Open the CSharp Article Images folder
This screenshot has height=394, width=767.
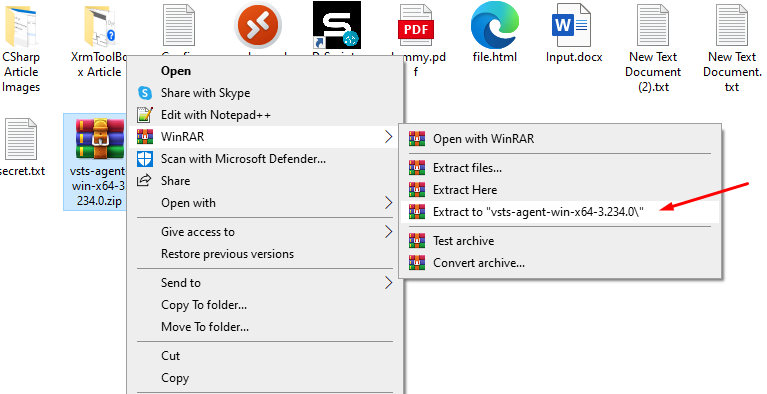pos(22,25)
